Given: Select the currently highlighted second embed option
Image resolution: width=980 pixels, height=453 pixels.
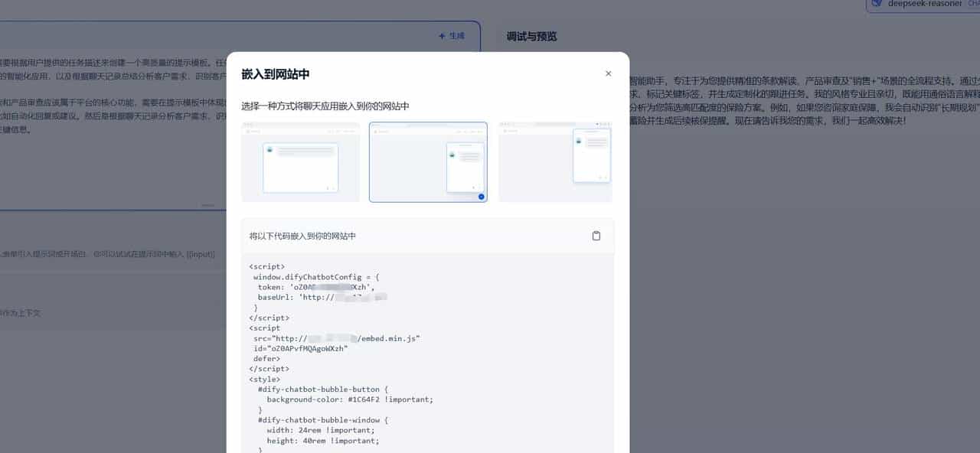Looking at the screenshot, I should (x=427, y=161).
